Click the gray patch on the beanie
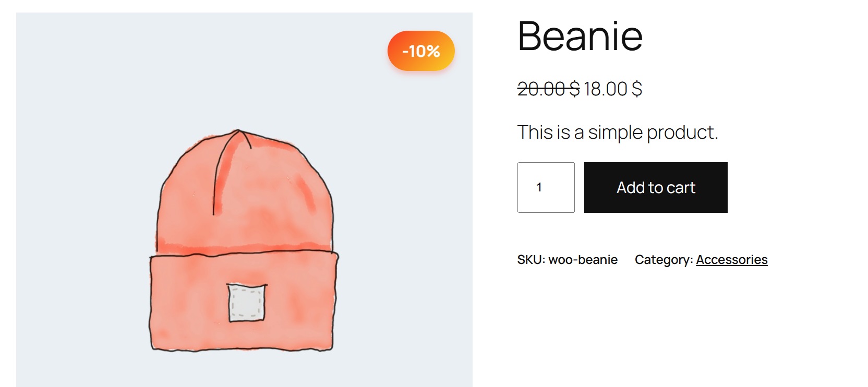This screenshot has width=868, height=387. pos(247,303)
